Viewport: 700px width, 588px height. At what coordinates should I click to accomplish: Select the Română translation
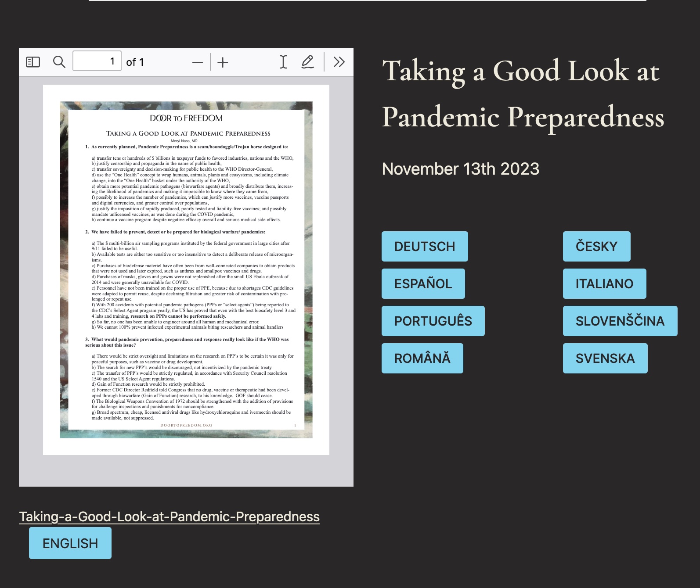coord(422,359)
